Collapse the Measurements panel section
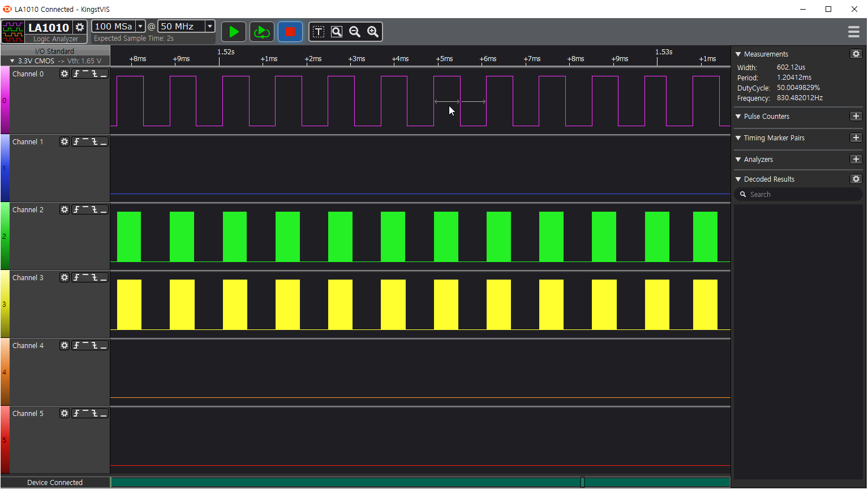Image resolution: width=868 pixels, height=489 pixels. (738, 54)
